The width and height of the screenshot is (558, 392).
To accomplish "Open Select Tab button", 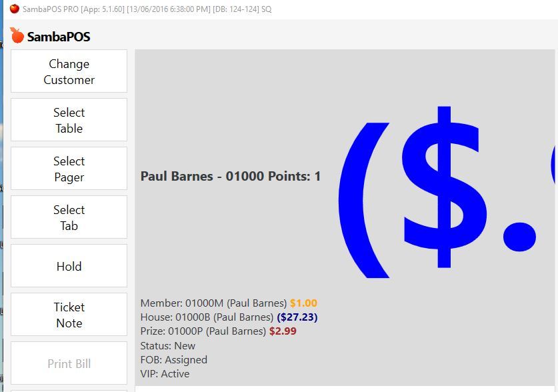I will pos(69,217).
